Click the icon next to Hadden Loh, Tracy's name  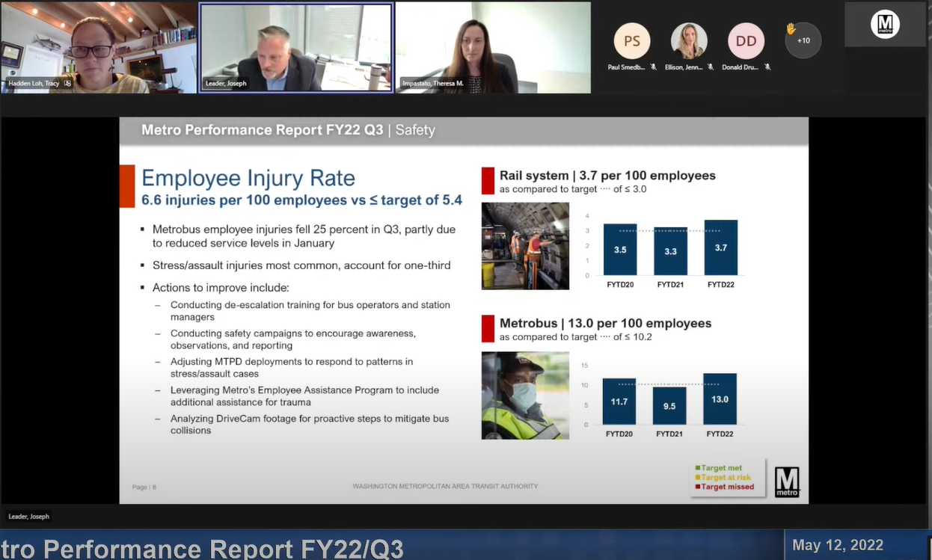coord(67,83)
